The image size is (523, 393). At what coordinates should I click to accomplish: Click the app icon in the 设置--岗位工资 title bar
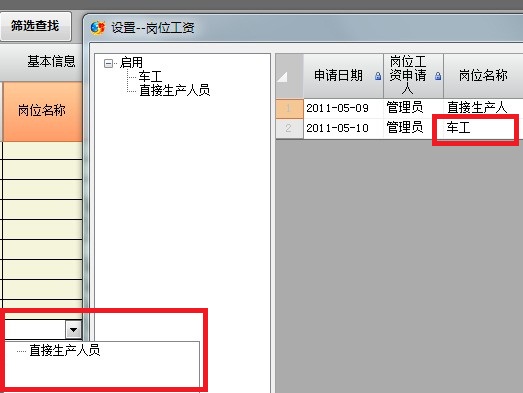[98, 28]
